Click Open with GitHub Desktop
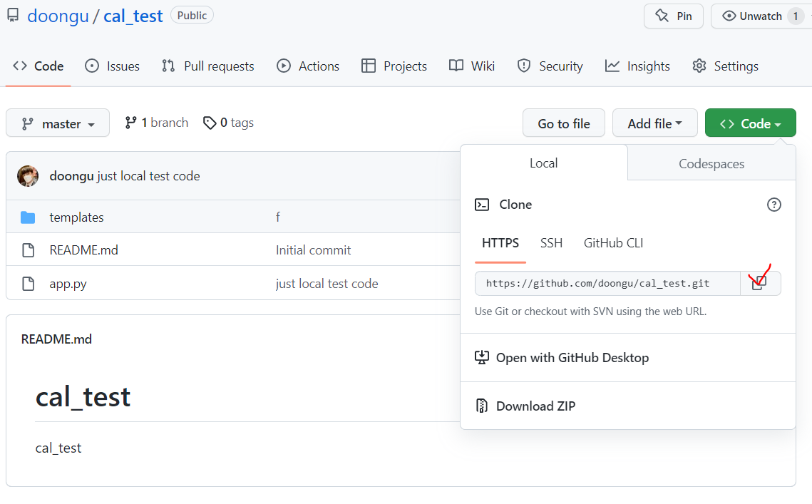This screenshot has width=812, height=504. 572,358
